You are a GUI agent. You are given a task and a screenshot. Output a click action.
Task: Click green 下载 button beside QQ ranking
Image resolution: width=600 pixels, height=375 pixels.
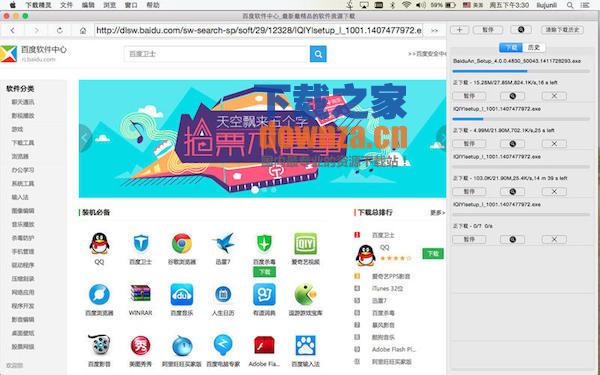pos(433,254)
